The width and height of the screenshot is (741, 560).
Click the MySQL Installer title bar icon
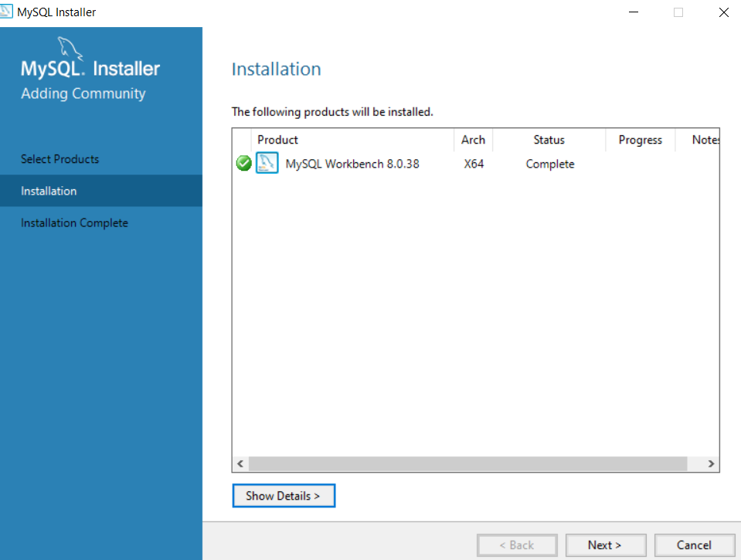tap(6, 12)
